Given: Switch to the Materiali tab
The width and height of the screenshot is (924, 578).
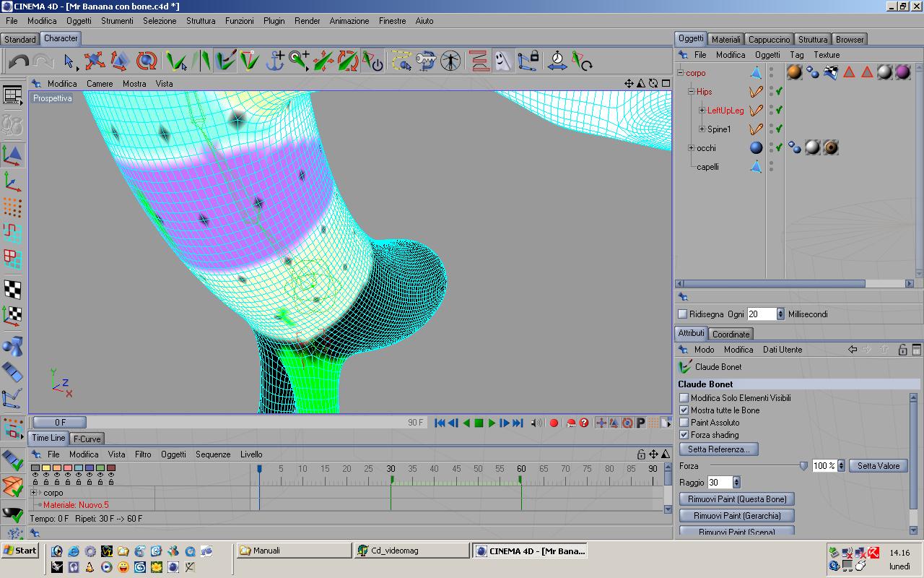Looking at the screenshot, I should click(x=725, y=39).
